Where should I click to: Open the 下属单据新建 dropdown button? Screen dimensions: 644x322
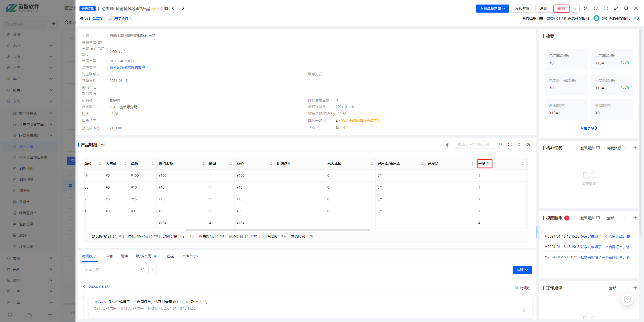[492, 9]
